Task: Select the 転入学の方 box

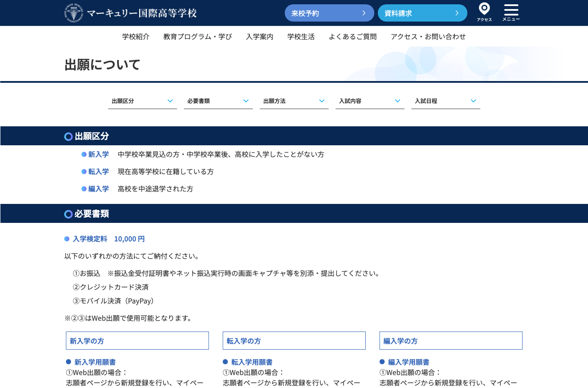Action: click(x=294, y=341)
